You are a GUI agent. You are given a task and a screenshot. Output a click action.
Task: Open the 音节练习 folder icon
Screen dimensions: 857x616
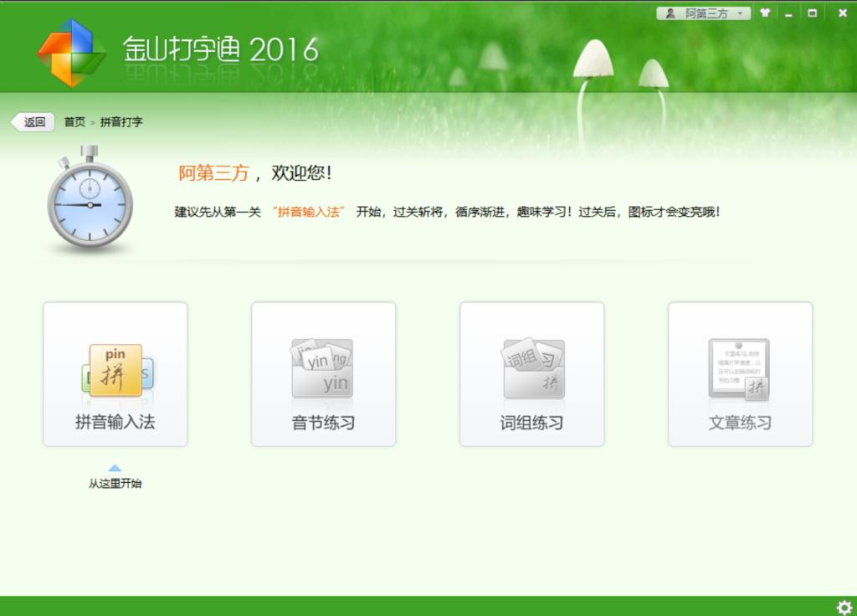click(x=323, y=370)
